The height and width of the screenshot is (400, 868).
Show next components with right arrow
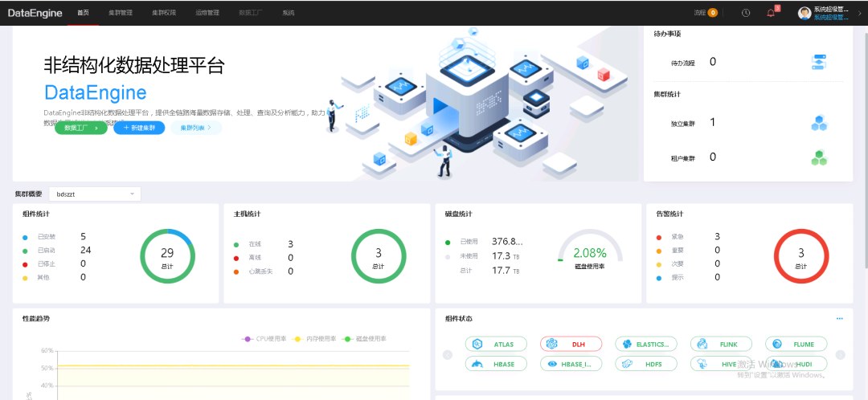(841, 355)
